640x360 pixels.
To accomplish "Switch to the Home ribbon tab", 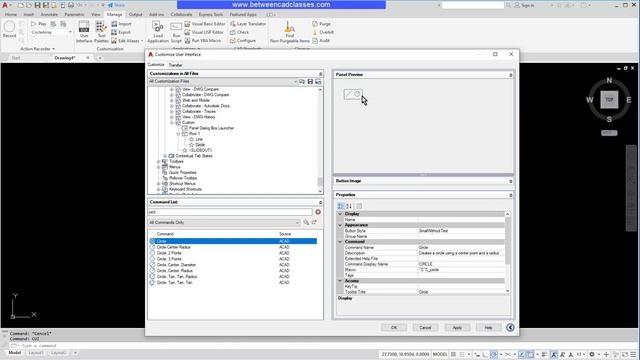I will 11,15.
